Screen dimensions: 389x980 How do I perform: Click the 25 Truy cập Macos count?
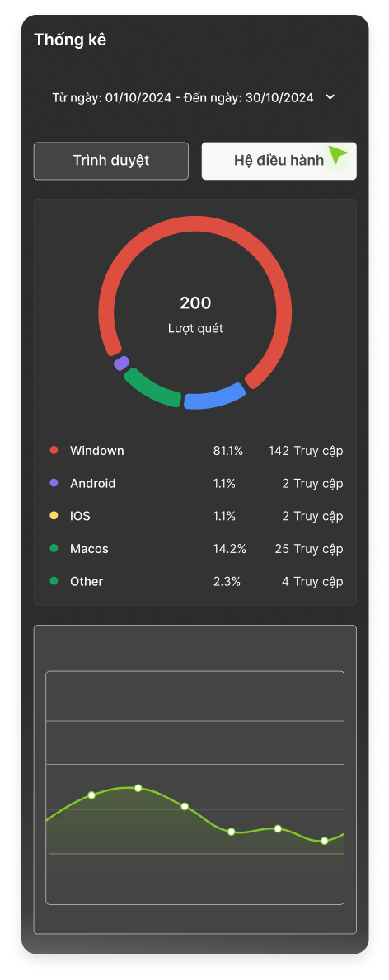309,549
